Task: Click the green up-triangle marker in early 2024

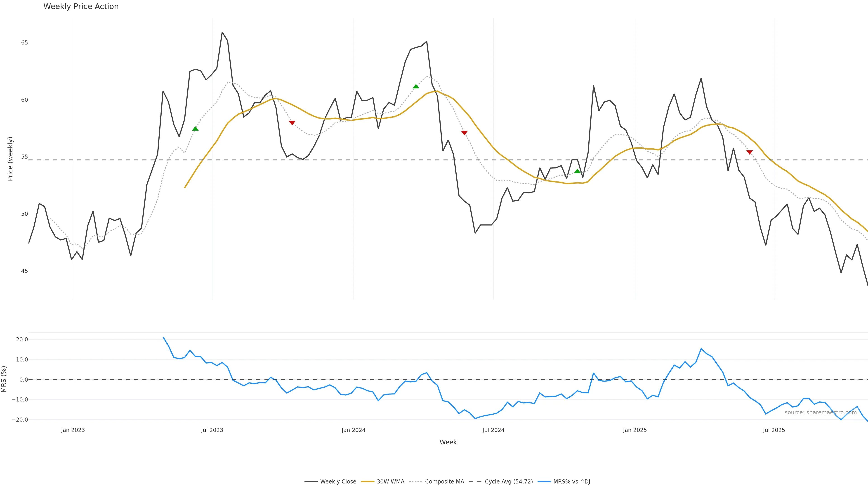Action: click(x=416, y=87)
